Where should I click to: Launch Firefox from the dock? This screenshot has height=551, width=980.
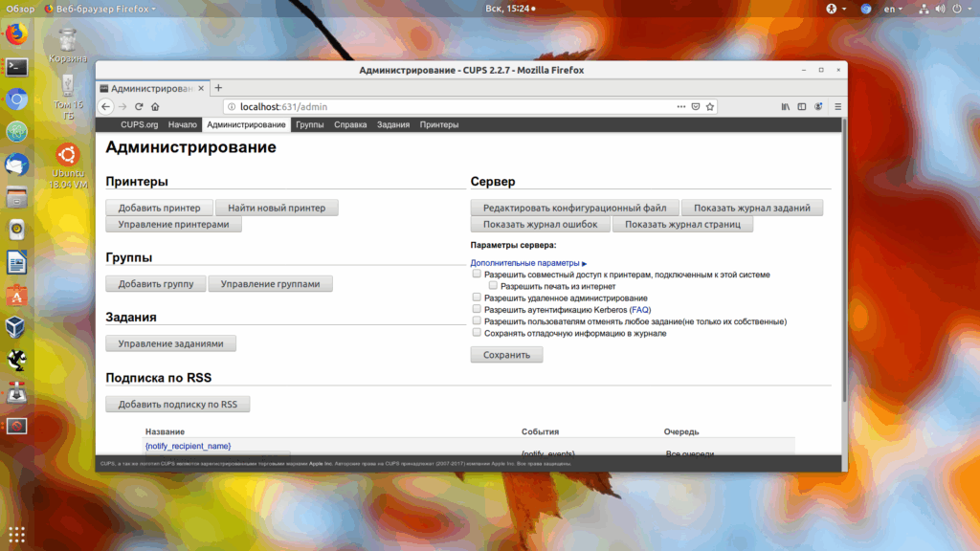coord(17,33)
